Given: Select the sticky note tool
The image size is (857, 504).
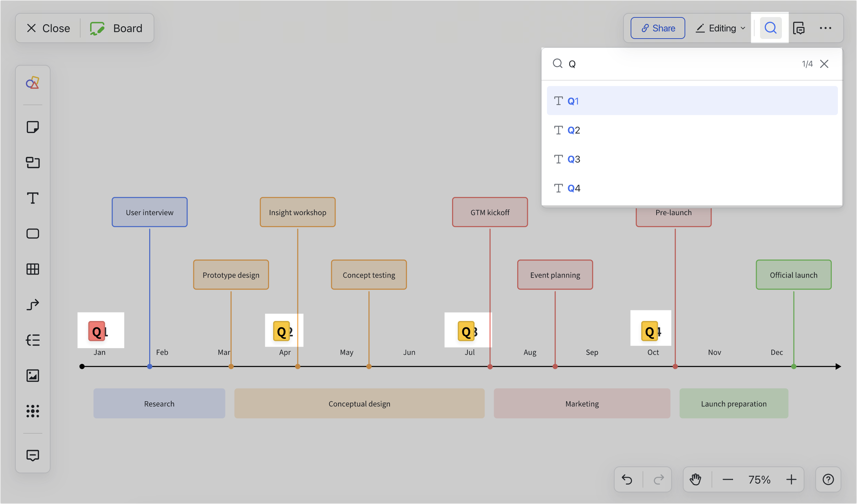Looking at the screenshot, I should point(33,127).
